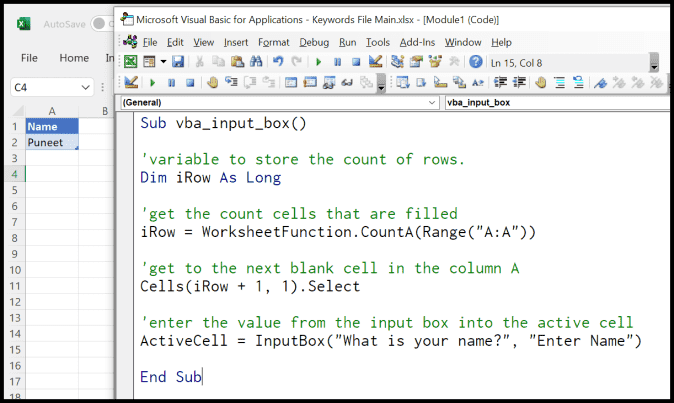Save the VBA project with Save icon
Screen dimensions: 674x403
[x=178, y=62]
